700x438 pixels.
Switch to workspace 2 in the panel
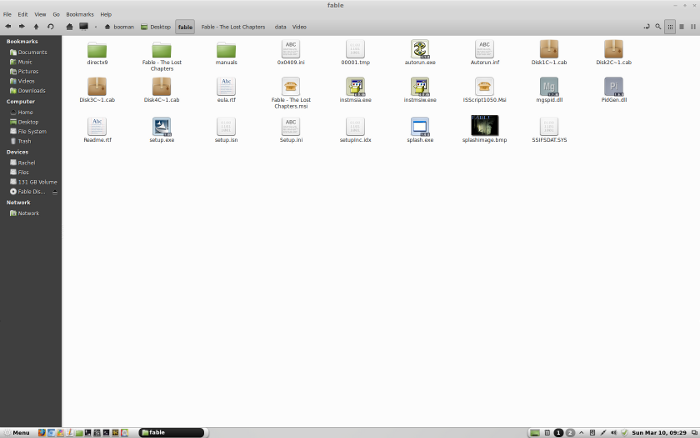click(570, 433)
